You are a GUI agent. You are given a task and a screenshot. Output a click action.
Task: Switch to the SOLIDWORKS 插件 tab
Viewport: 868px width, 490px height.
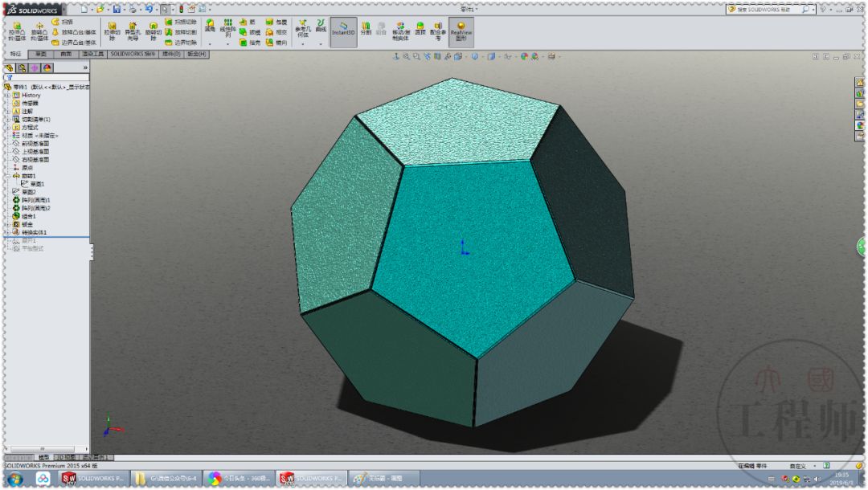coord(133,54)
